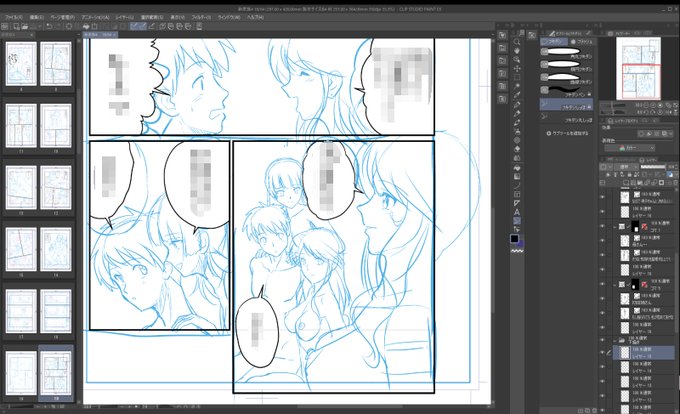Switch to フラッシュ sub tool group tab
Viewport: 680px width, 414px height.
point(581,42)
